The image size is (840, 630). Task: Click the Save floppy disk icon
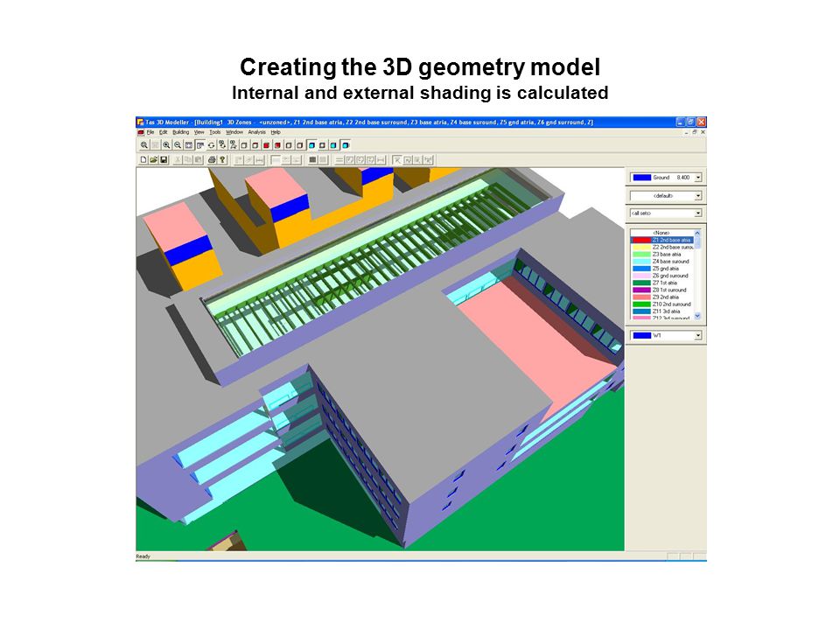point(164,159)
